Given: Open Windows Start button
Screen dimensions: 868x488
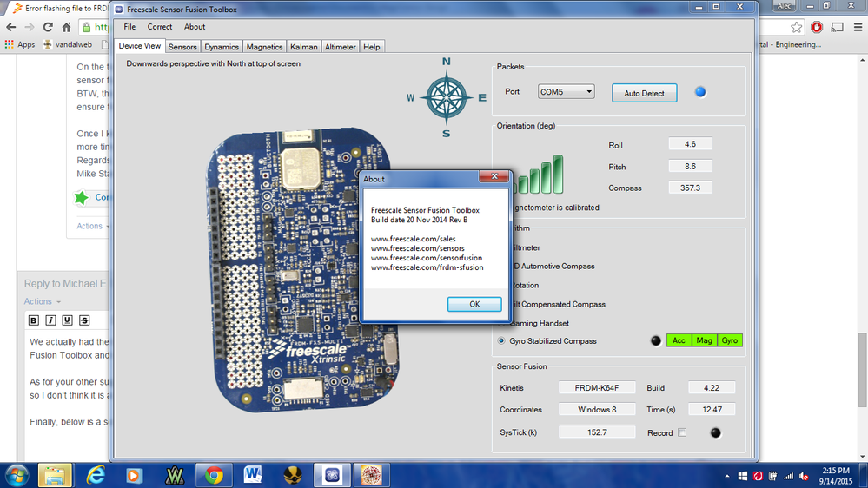Looking at the screenshot, I should [x=17, y=475].
